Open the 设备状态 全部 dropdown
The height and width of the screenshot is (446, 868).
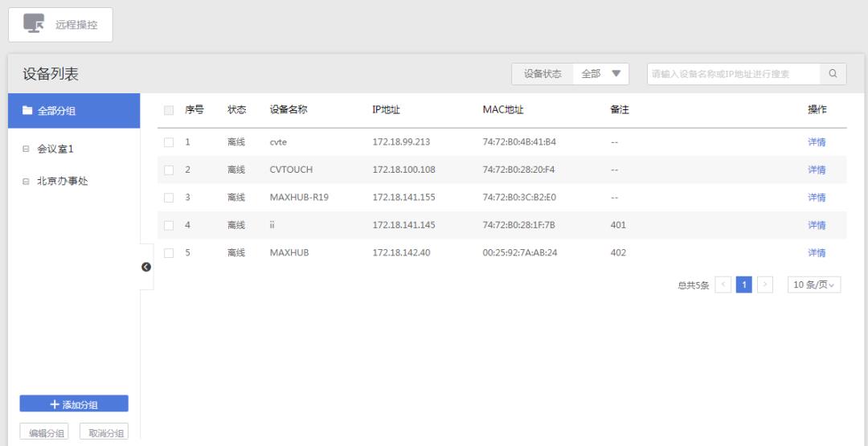tap(601, 74)
